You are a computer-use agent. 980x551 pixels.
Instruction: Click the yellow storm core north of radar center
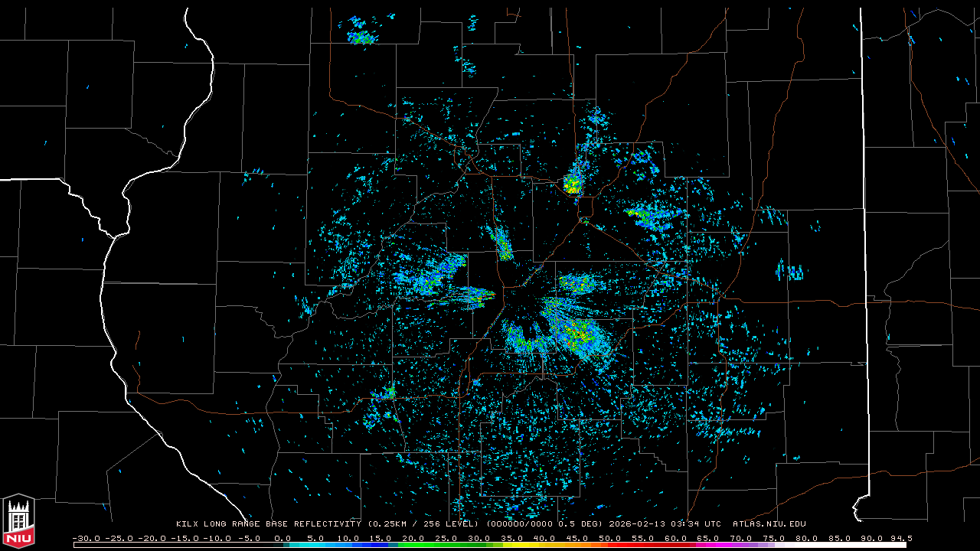(x=573, y=184)
